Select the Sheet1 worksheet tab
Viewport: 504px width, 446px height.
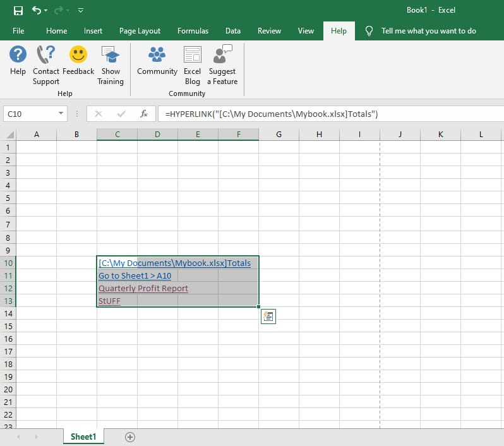83,437
